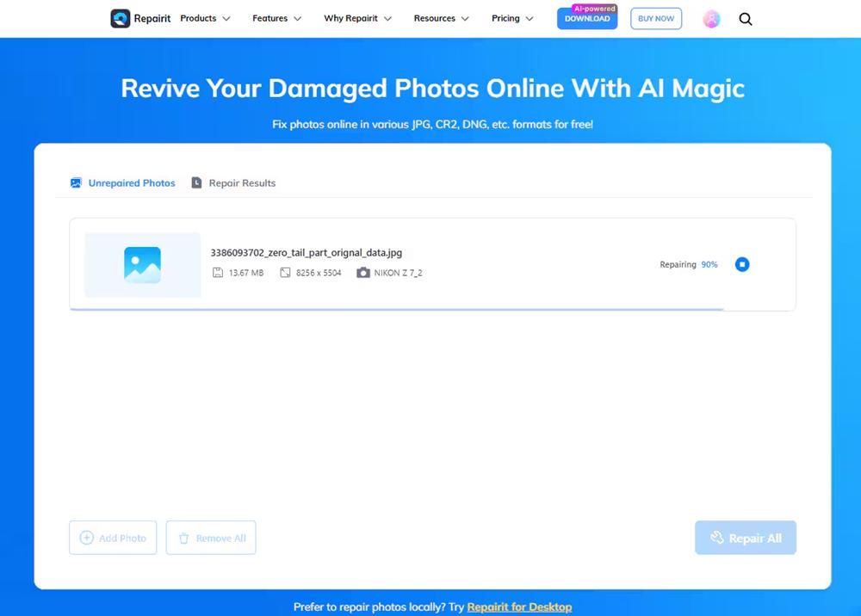
Task: Open the search magnifier icon
Action: point(745,19)
